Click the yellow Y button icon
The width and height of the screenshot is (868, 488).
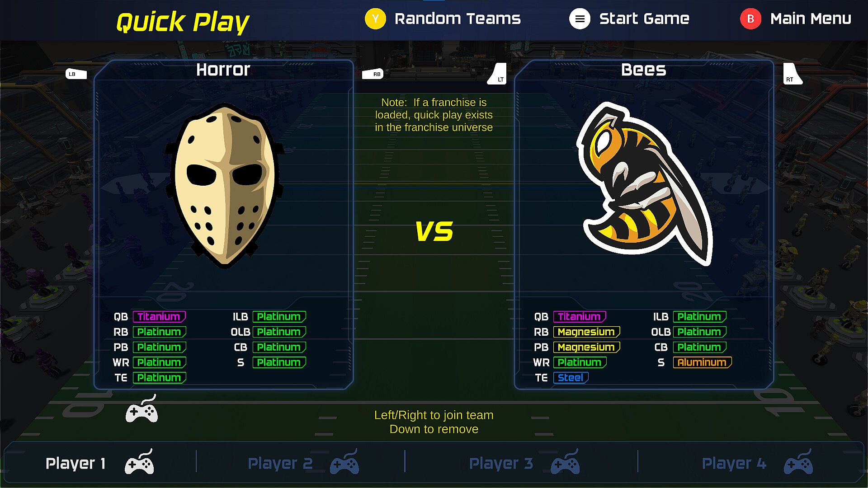375,19
